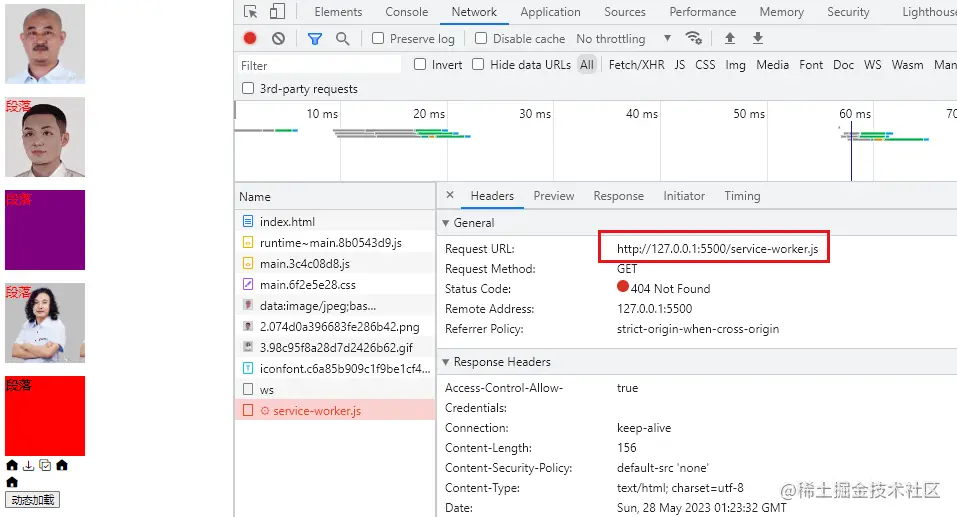Screen dimensions: 957x517
Task: Close the request details panel
Action: tap(450, 195)
